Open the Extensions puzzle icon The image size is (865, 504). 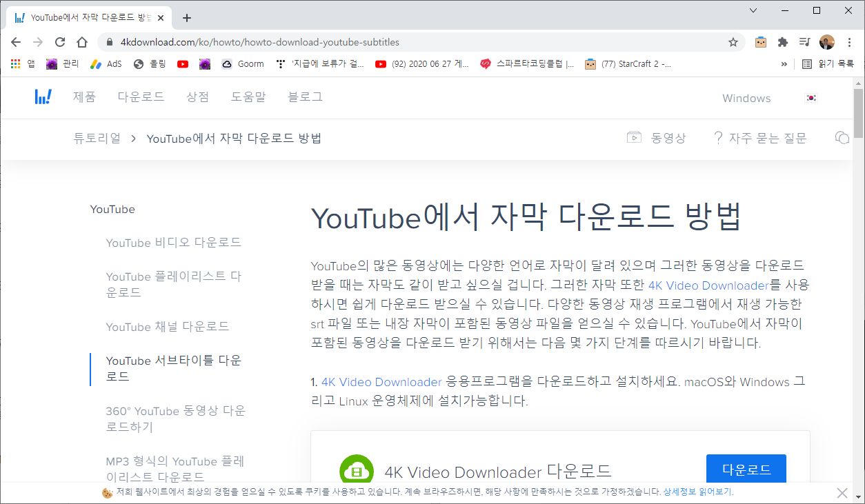click(x=782, y=42)
